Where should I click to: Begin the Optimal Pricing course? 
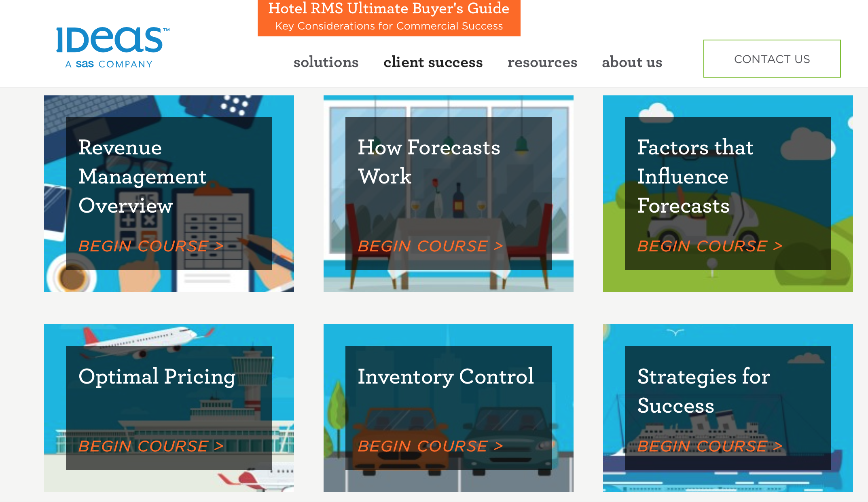(x=151, y=446)
